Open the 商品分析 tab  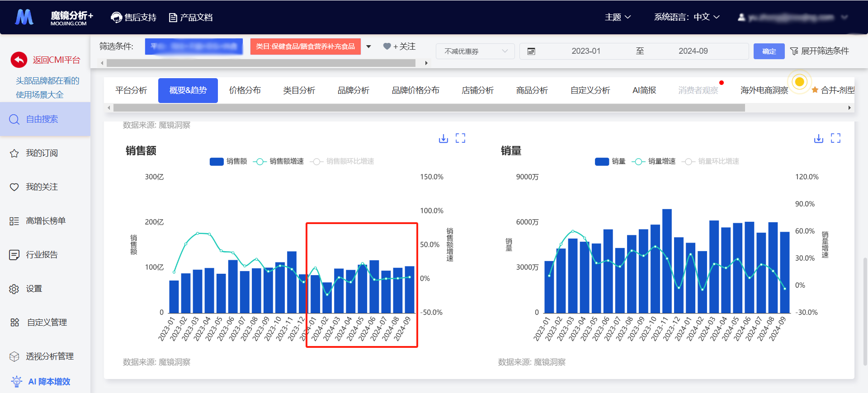[532, 90]
